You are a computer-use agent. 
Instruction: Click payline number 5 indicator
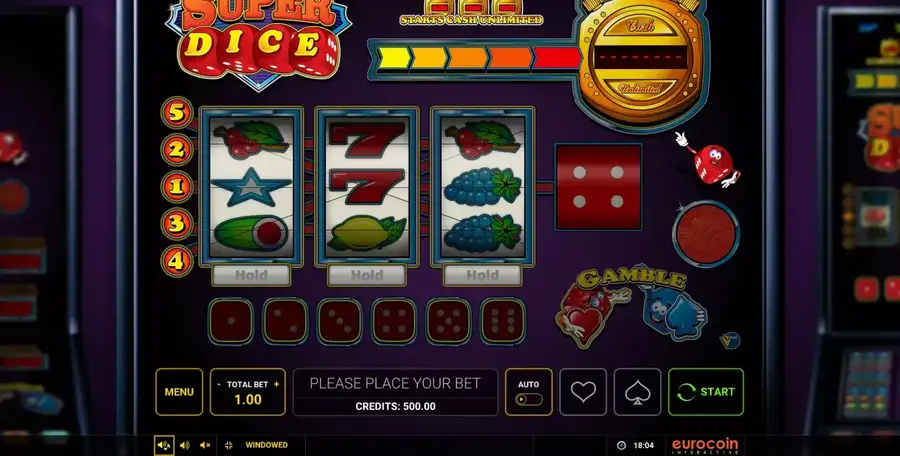click(177, 113)
